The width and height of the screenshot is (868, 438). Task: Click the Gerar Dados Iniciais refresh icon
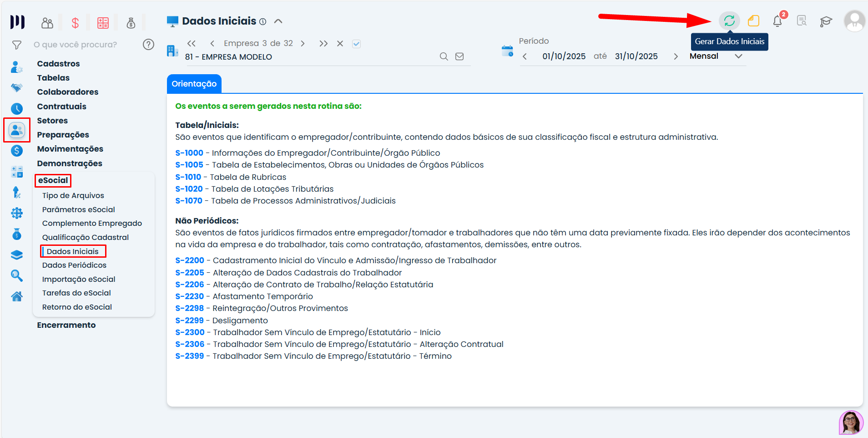729,21
